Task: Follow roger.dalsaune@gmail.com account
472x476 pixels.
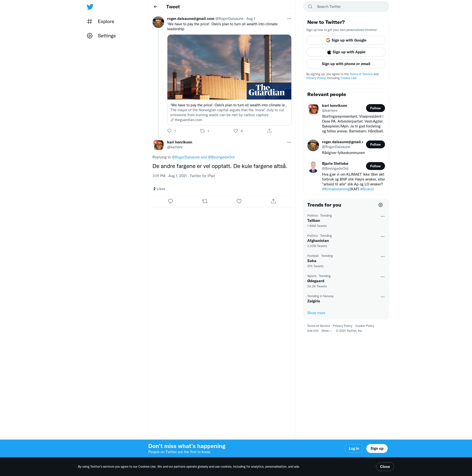Action: coord(375,145)
